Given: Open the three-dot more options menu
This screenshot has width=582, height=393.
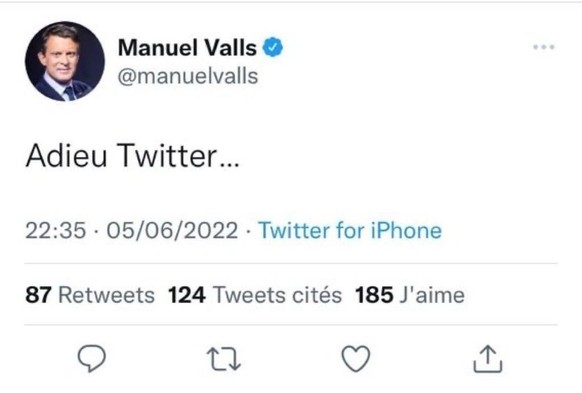Looking at the screenshot, I should coord(544,47).
